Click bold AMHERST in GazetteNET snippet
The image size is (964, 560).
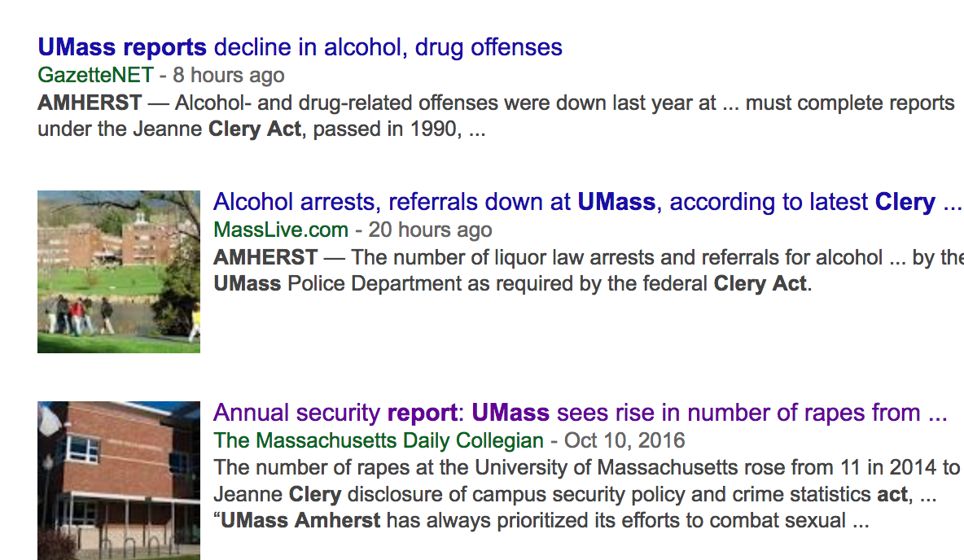click(90, 103)
